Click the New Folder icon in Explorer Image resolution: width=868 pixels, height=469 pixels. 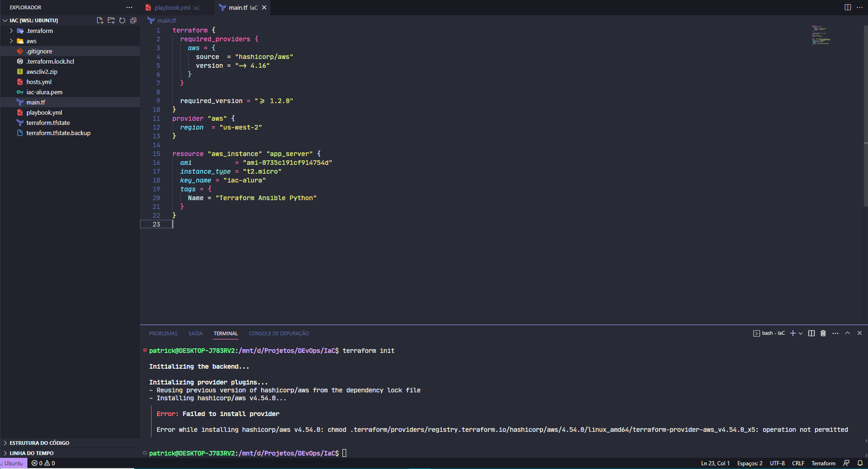pyautogui.click(x=111, y=20)
